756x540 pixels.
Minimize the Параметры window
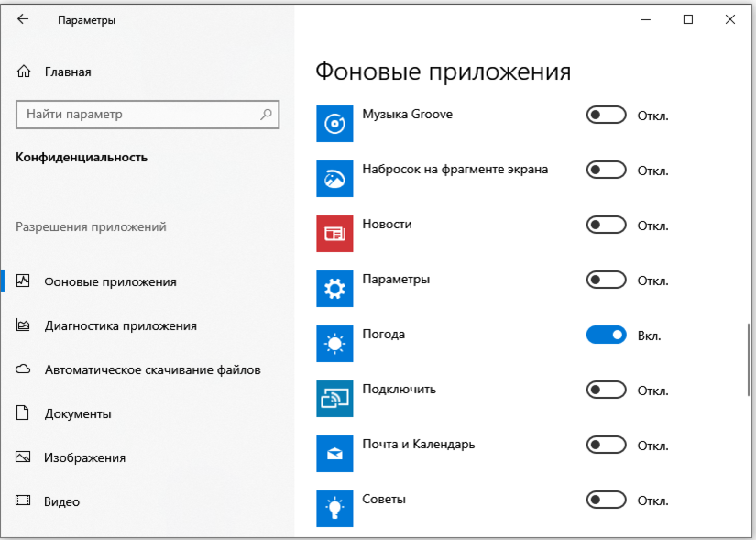tap(646, 19)
